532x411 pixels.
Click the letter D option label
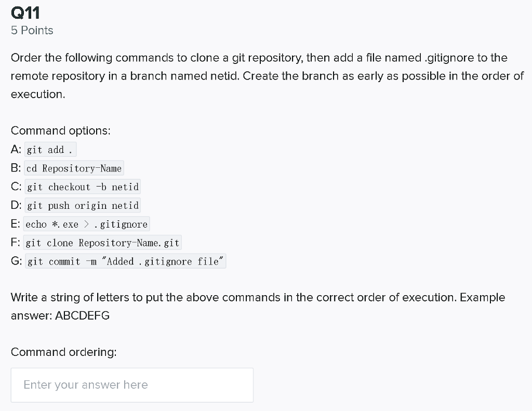click(x=15, y=206)
